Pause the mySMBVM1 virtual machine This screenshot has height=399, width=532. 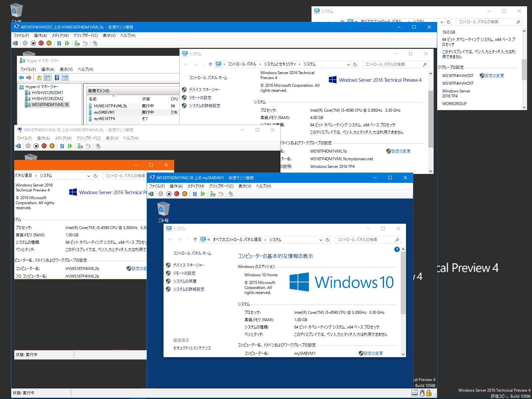click(195, 194)
